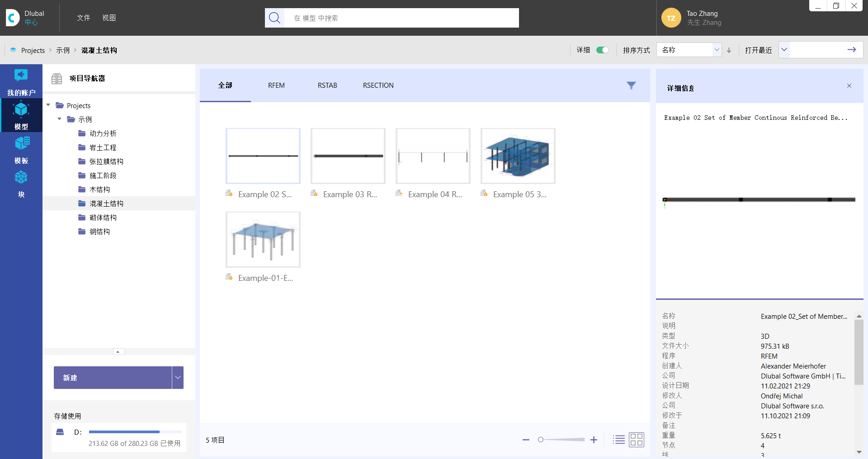Adjust the thumbnail size slider handle
The height and width of the screenshot is (459, 868).
click(x=541, y=440)
